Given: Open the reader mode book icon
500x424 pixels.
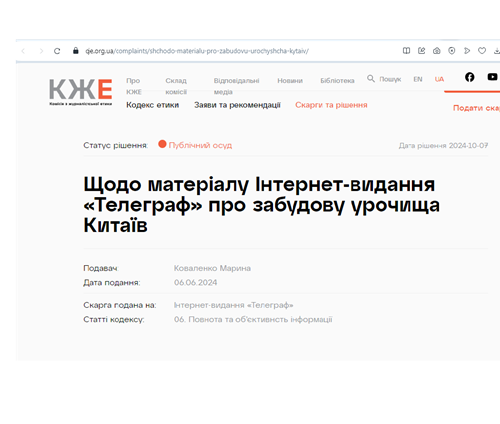Looking at the screenshot, I should tap(406, 51).
